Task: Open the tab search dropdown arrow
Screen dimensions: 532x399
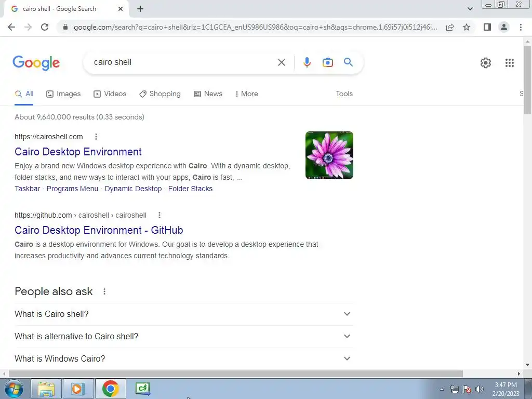Action: pyautogui.click(x=470, y=9)
